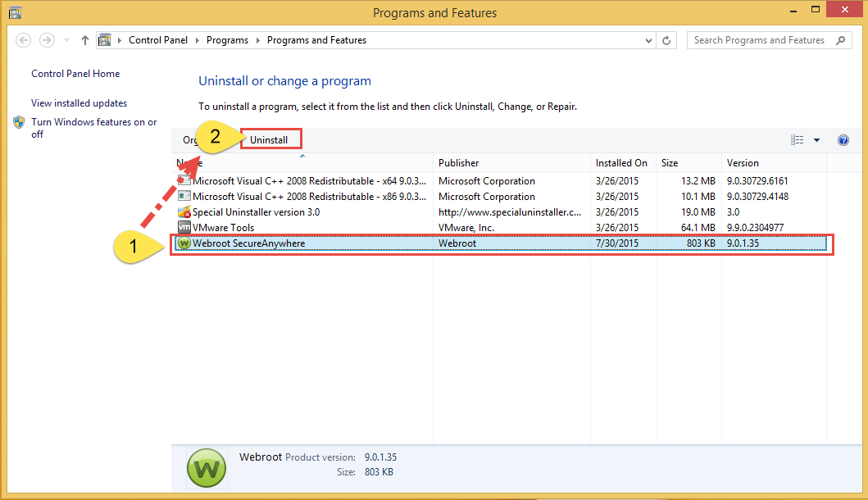The height and width of the screenshot is (500, 868).
Task: Click publisher cell VMware, Inc.
Action: tap(466, 228)
